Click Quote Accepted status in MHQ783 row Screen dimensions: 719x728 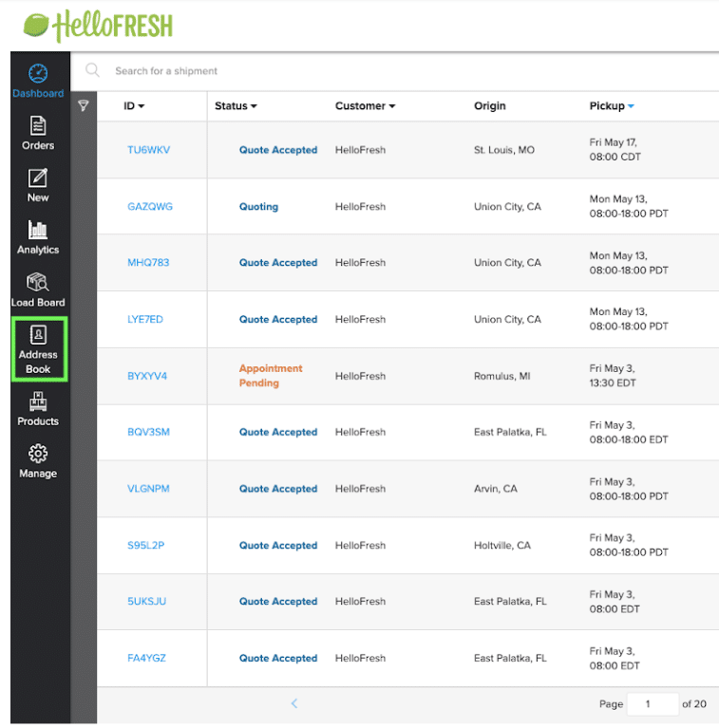(278, 263)
